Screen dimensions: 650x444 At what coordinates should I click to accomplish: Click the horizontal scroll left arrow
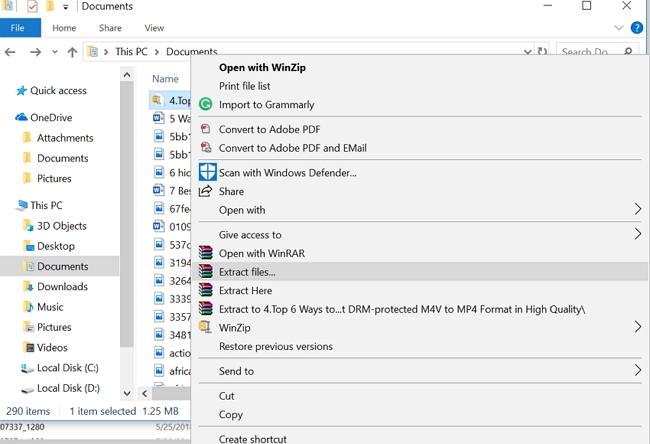click(144, 393)
